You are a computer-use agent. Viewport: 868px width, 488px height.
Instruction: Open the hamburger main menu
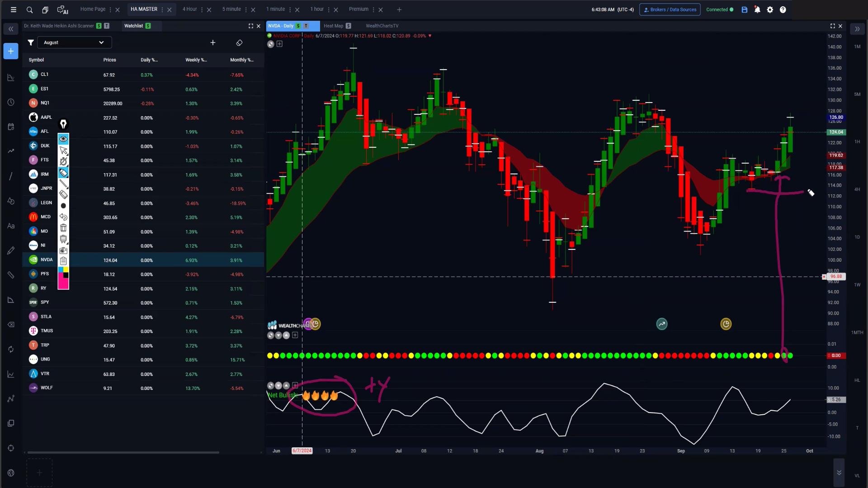click(x=14, y=9)
